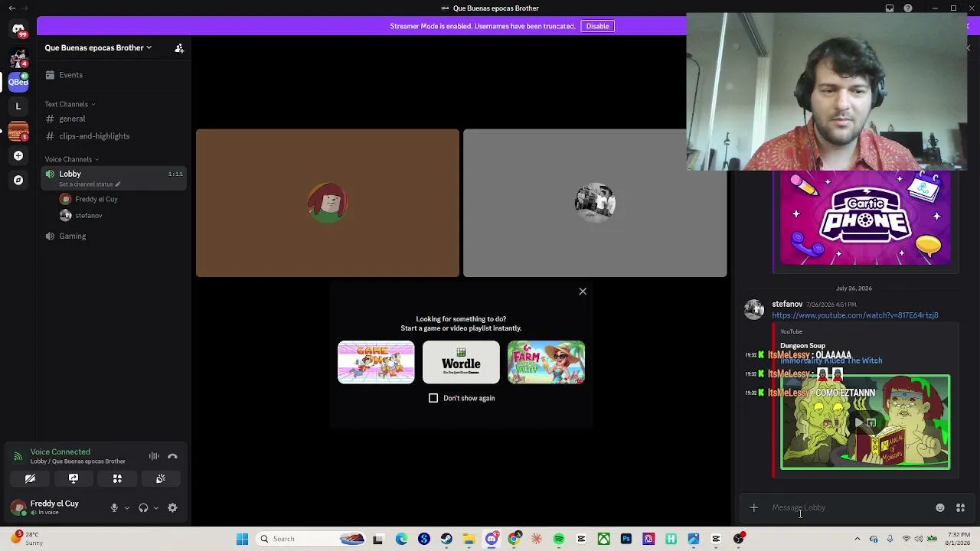Open the Gartic Phone banner in chat
Viewport: 980px width, 551px height.
click(865, 218)
